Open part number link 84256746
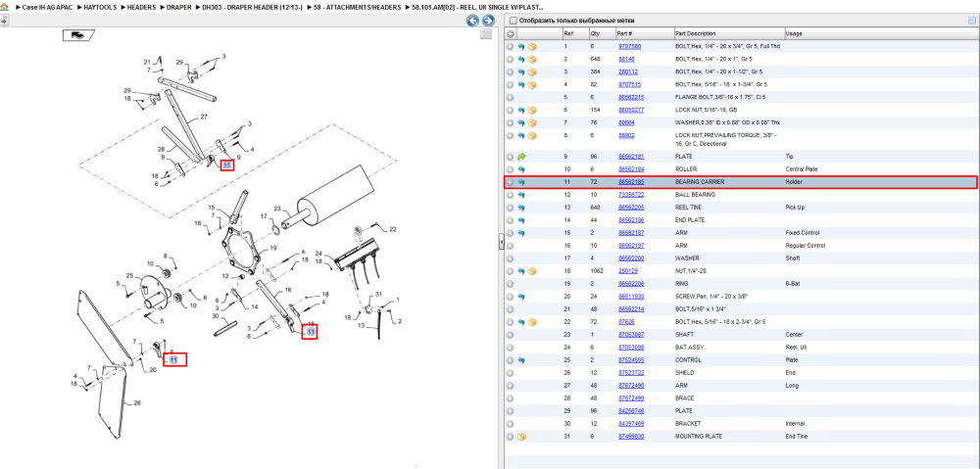 [x=631, y=411]
